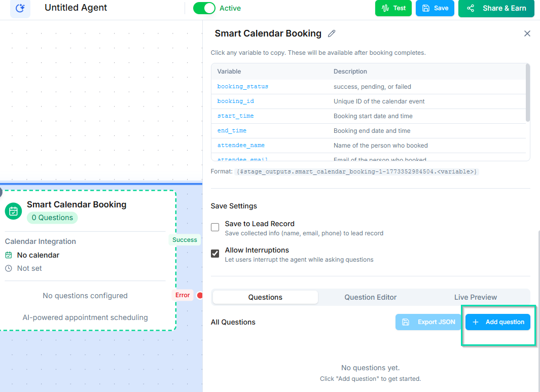
Task: Enable Save to Lead Record checkbox
Action: [x=215, y=227]
